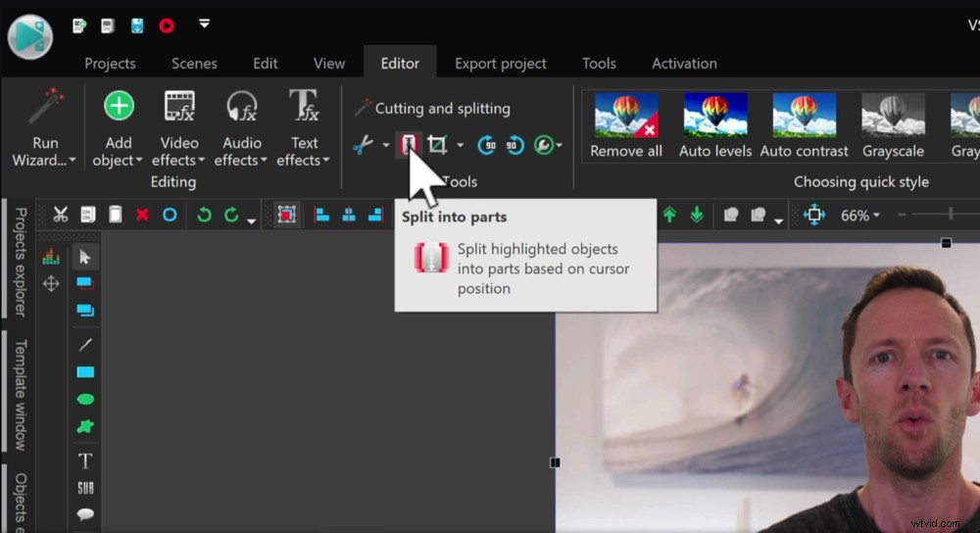Screen dimensions: 980x533
Task: Select the blue Rectangle shape tool
Action: [x=85, y=372]
